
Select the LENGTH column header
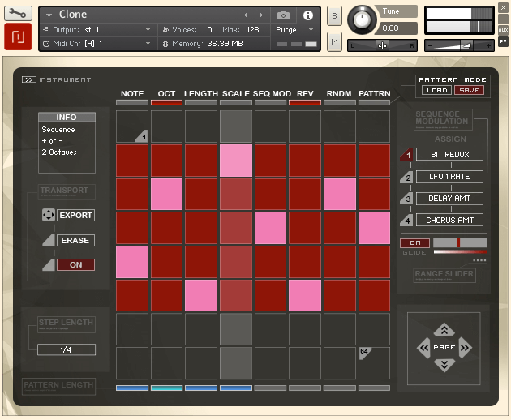201,94
